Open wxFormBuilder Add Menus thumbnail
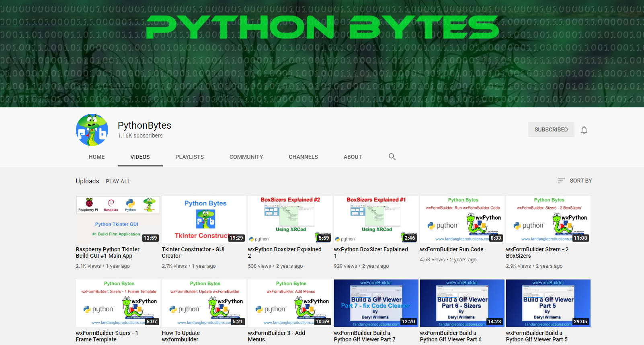The height and width of the screenshot is (345, 644). (x=290, y=303)
